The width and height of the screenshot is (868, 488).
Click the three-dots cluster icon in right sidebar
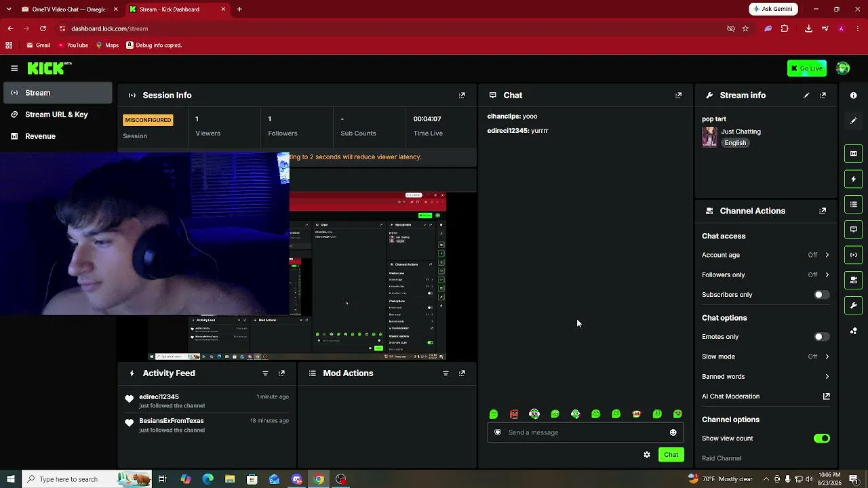853,331
